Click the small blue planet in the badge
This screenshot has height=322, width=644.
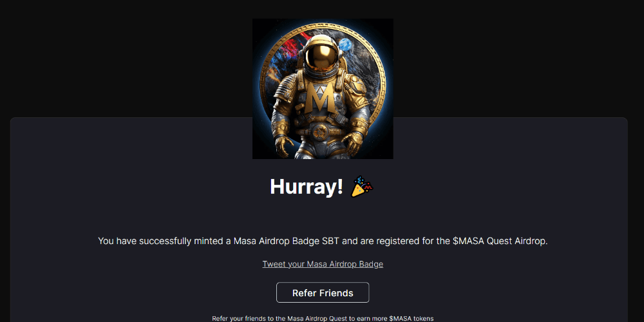tap(346, 44)
